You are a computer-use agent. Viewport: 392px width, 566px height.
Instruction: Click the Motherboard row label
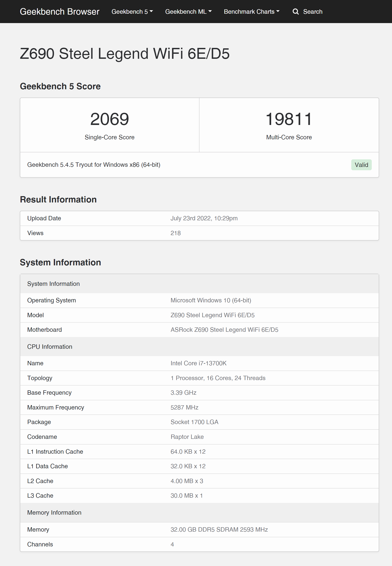coord(44,330)
